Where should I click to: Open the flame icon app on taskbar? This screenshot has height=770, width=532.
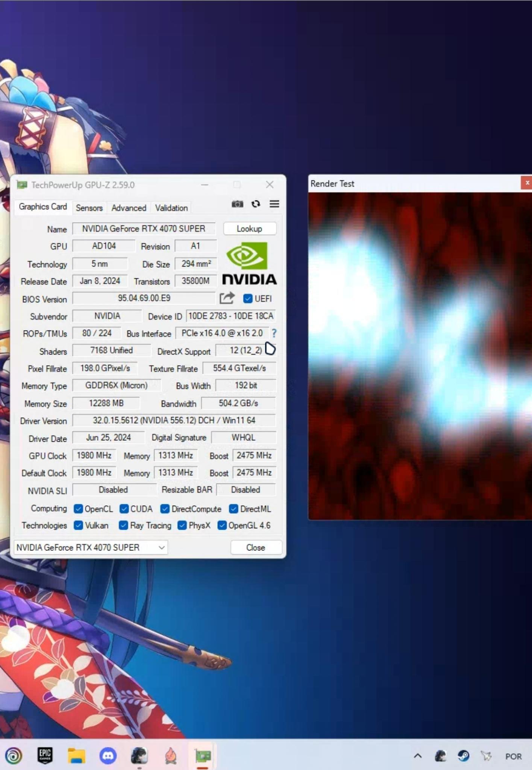click(171, 755)
